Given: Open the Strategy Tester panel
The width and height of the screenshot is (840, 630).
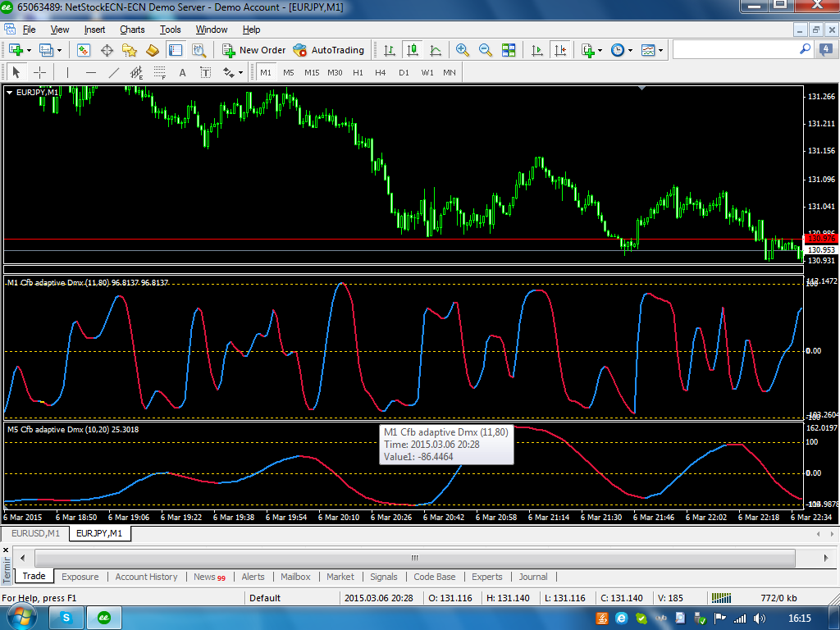Looking at the screenshot, I should (199, 50).
